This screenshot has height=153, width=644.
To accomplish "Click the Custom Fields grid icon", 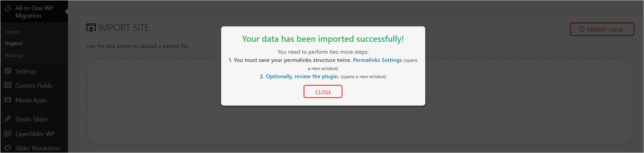I will click(x=8, y=85).
